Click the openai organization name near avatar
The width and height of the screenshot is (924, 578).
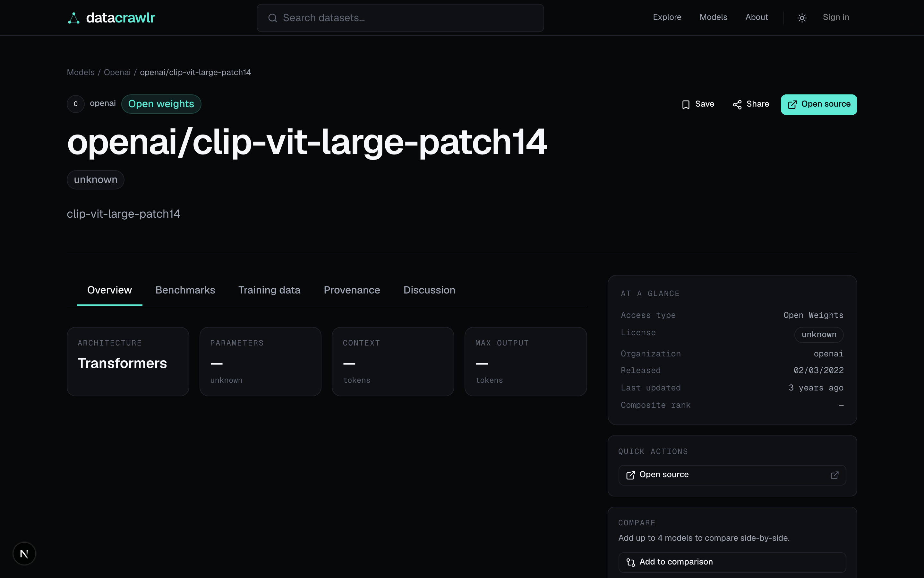[103, 104]
